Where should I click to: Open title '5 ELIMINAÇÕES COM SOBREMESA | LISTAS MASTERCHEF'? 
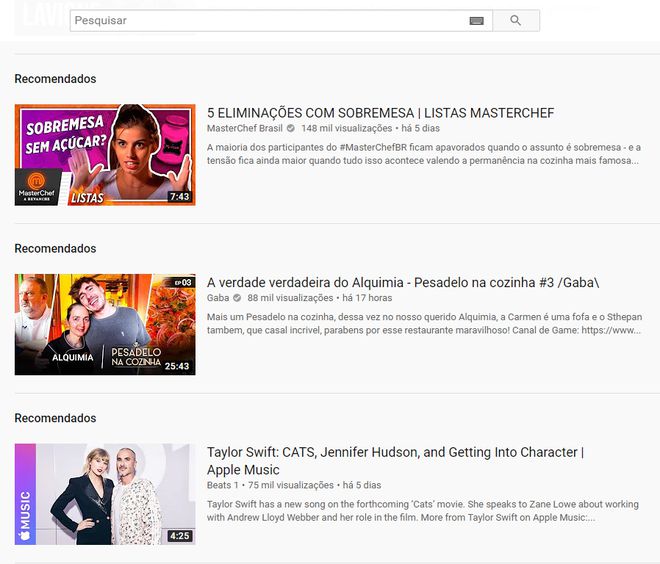[381, 113]
